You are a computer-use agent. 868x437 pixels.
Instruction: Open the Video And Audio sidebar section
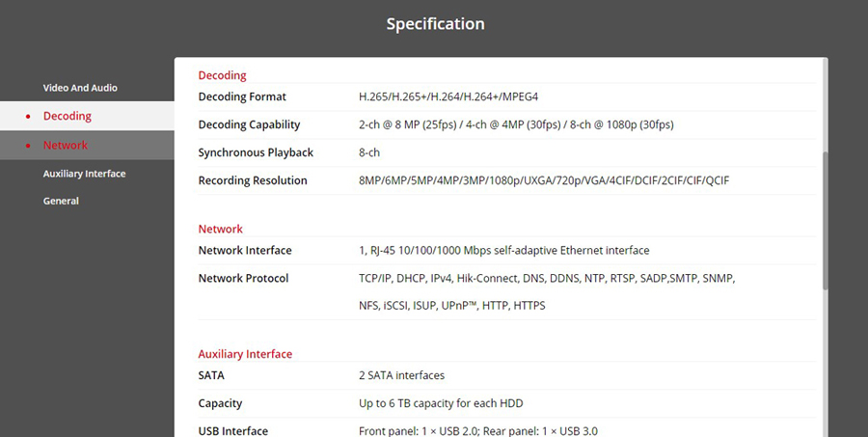80,88
